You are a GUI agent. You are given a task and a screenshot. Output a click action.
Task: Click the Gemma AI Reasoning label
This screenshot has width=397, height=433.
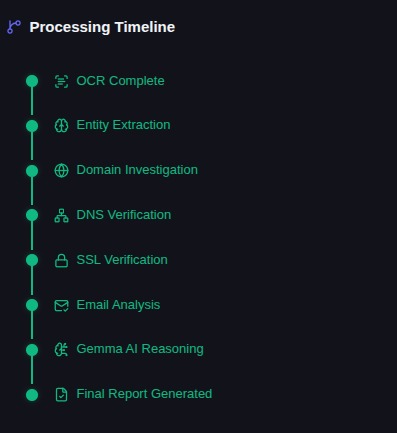pyautogui.click(x=140, y=349)
